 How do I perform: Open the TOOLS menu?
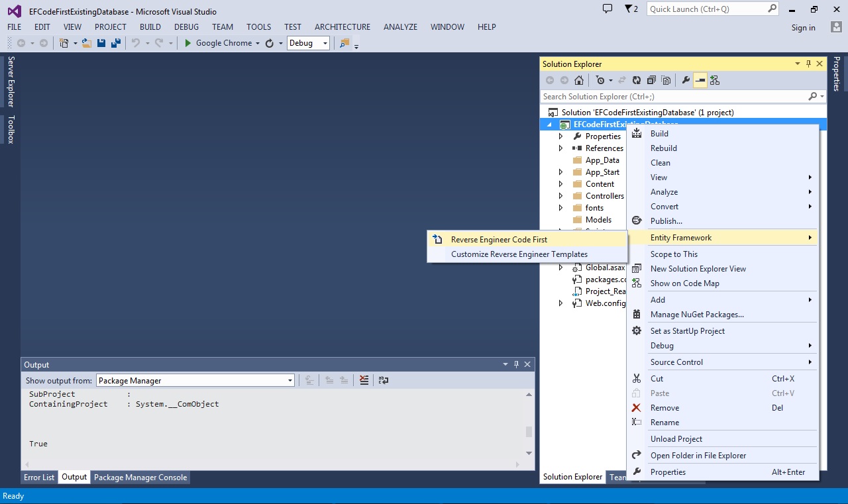258,27
